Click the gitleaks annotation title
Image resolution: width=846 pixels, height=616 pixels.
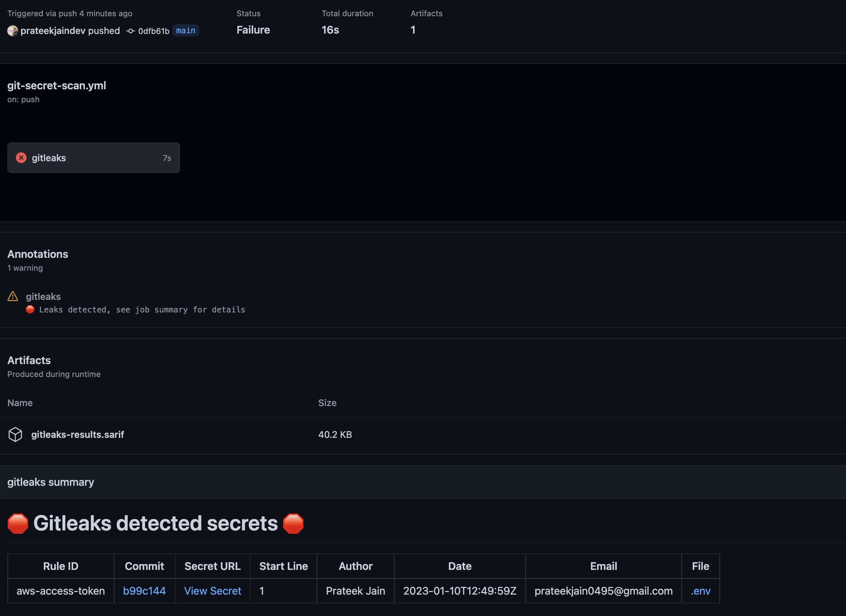43,297
